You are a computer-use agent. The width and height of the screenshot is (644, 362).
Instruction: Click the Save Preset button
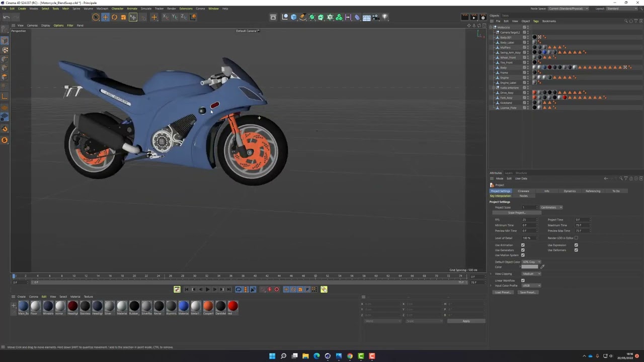coord(527,292)
